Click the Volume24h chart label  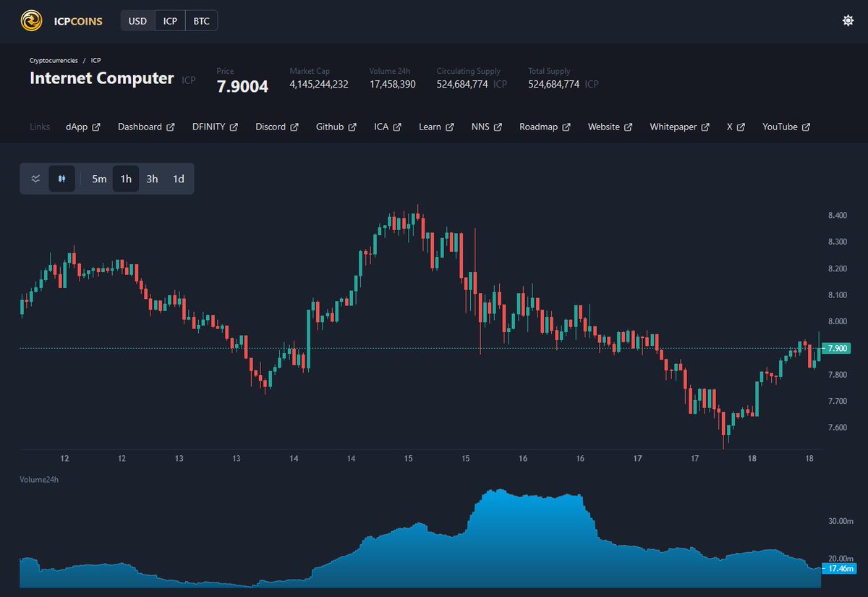tap(38, 479)
